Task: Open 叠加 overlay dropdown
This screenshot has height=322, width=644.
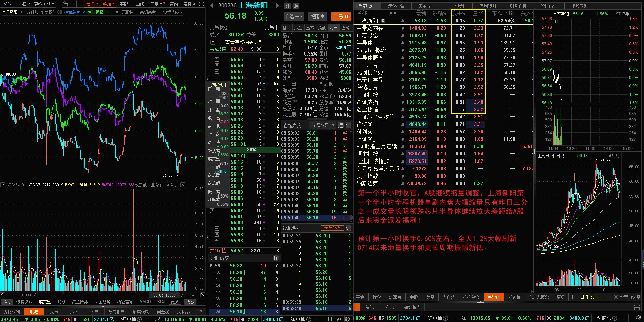Action: (x=108, y=4)
